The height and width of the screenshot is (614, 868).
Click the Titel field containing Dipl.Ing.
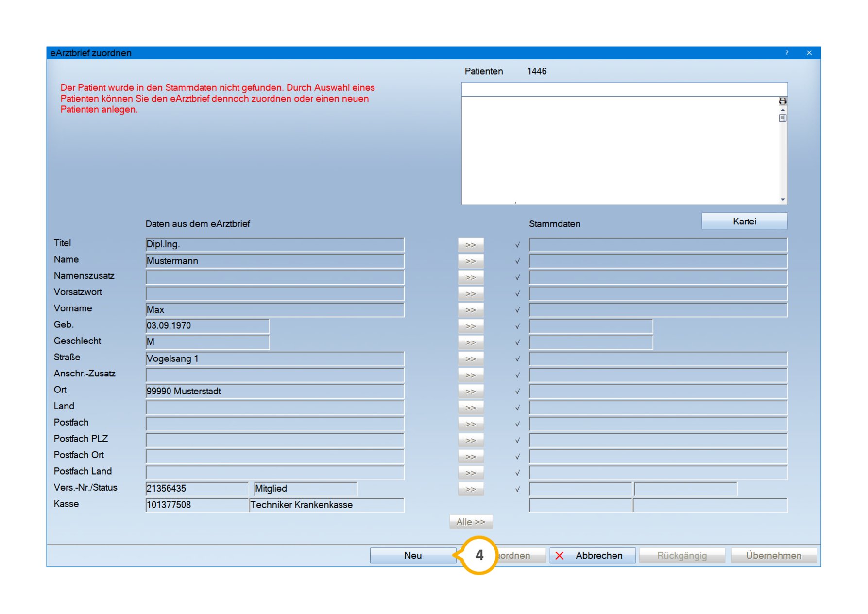tap(274, 245)
